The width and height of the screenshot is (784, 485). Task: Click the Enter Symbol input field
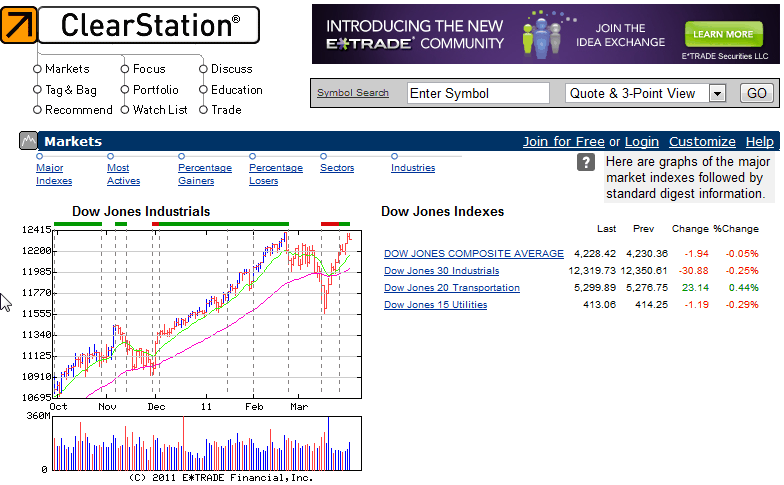(x=478, y=93)
